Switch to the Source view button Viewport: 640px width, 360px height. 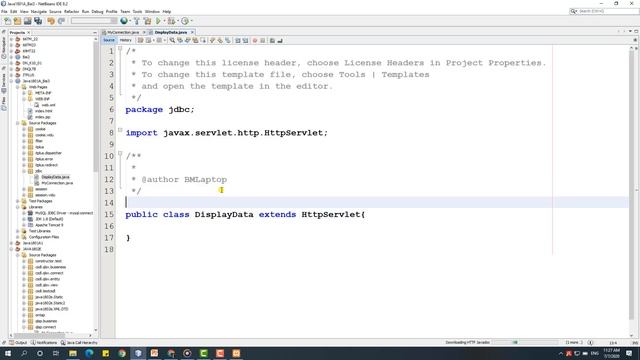click(109, 40)
